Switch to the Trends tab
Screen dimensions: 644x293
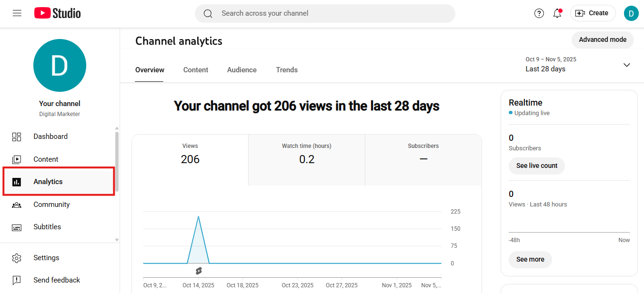tap(287, 70)
